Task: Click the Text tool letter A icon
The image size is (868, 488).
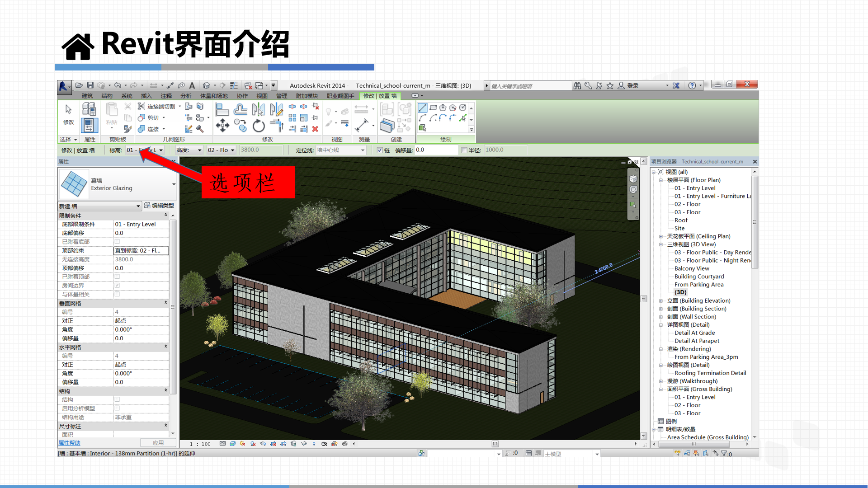Action: pos(192,85)
